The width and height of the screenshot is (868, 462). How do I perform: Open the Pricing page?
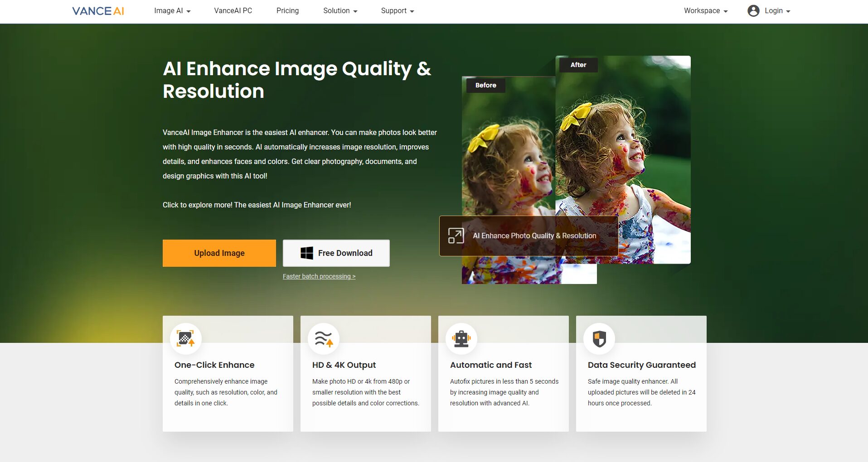click(x=287, y=11)
